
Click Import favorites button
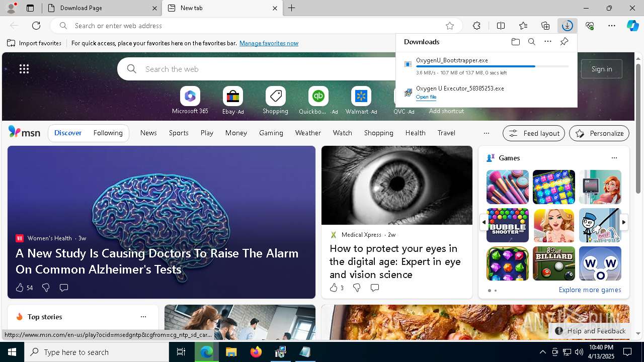click(x=34, y=43)
